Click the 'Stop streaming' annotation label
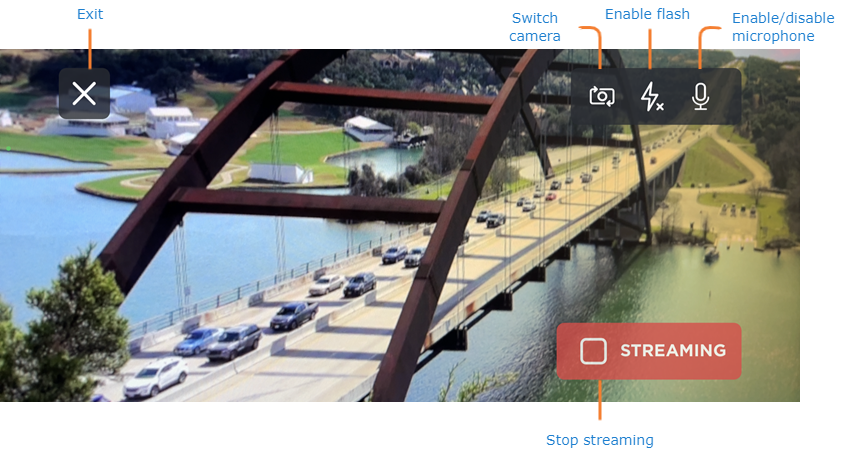The height and width of the screenshot is (468, 868). coord(600,440)
